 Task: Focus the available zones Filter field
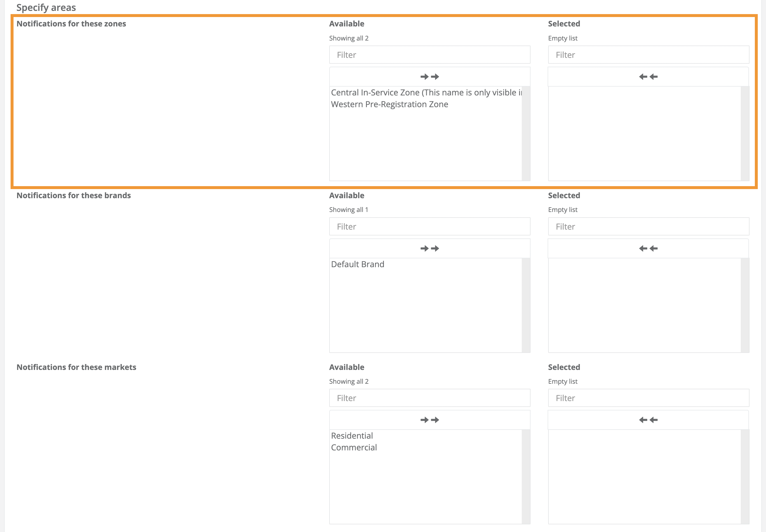[x=429, y=55]
